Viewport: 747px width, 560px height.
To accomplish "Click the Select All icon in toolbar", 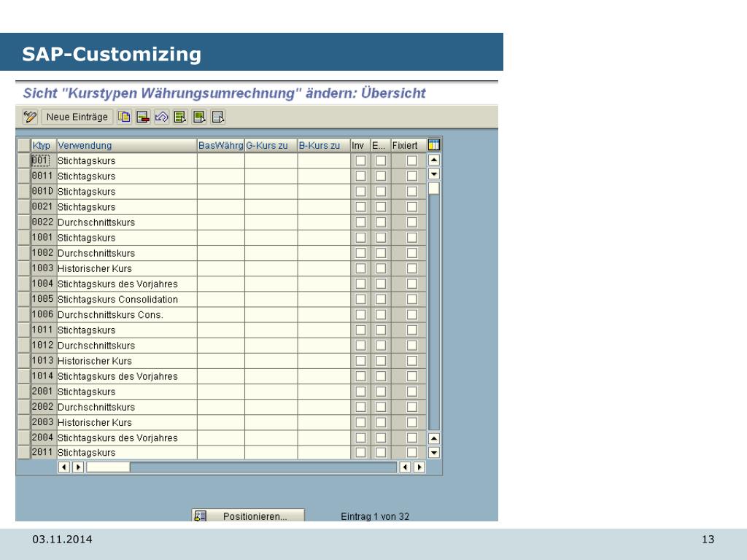I will pos(180,117).
